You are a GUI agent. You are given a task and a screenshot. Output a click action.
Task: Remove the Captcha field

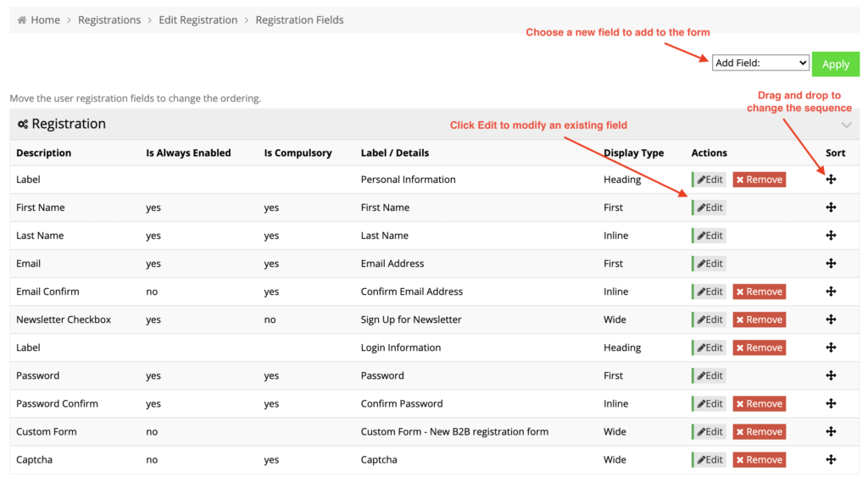click(759, 460)
